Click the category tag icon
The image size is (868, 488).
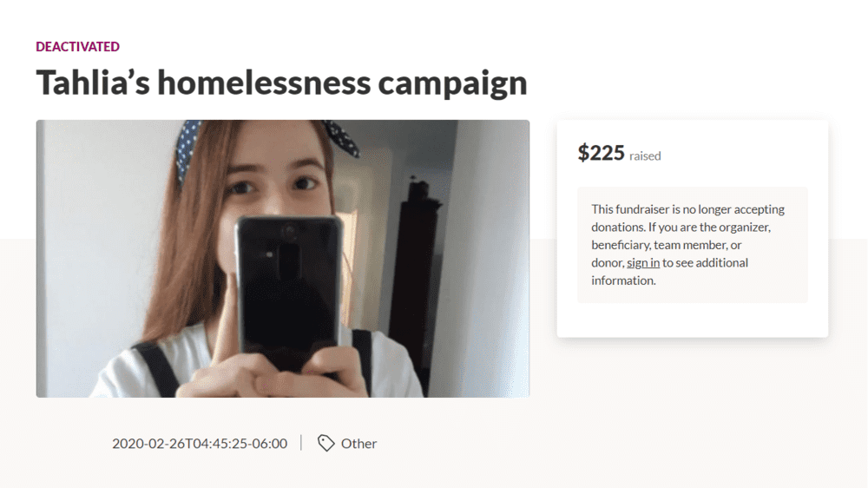tap(326, 443)
